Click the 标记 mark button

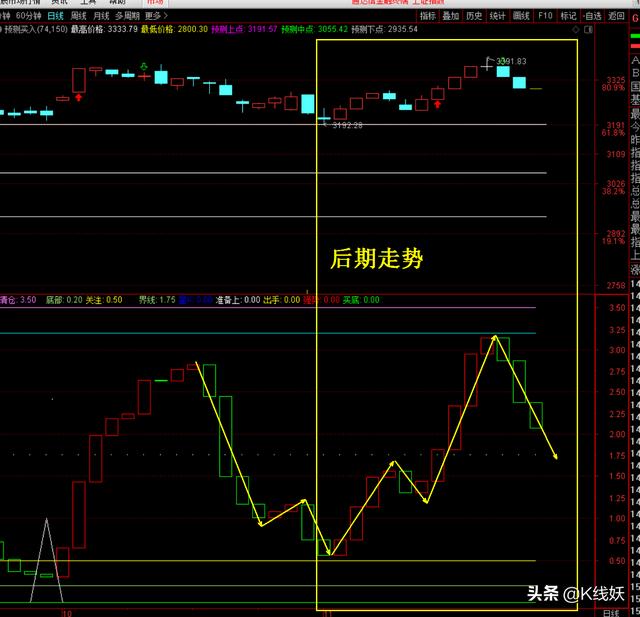point(568,16)
